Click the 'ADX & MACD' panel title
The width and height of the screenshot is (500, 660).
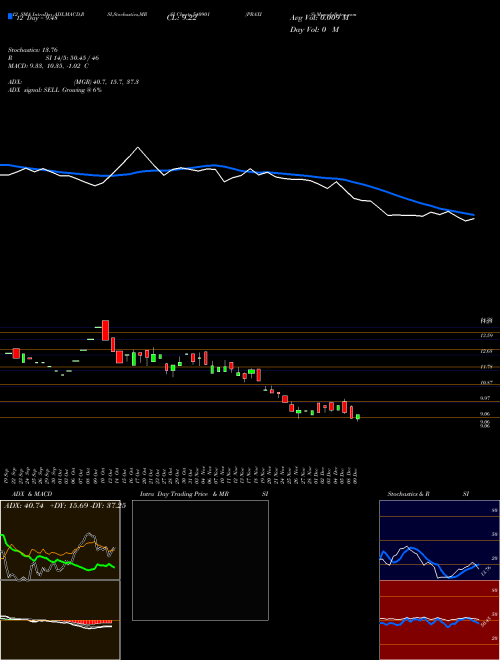click(32, 494)
